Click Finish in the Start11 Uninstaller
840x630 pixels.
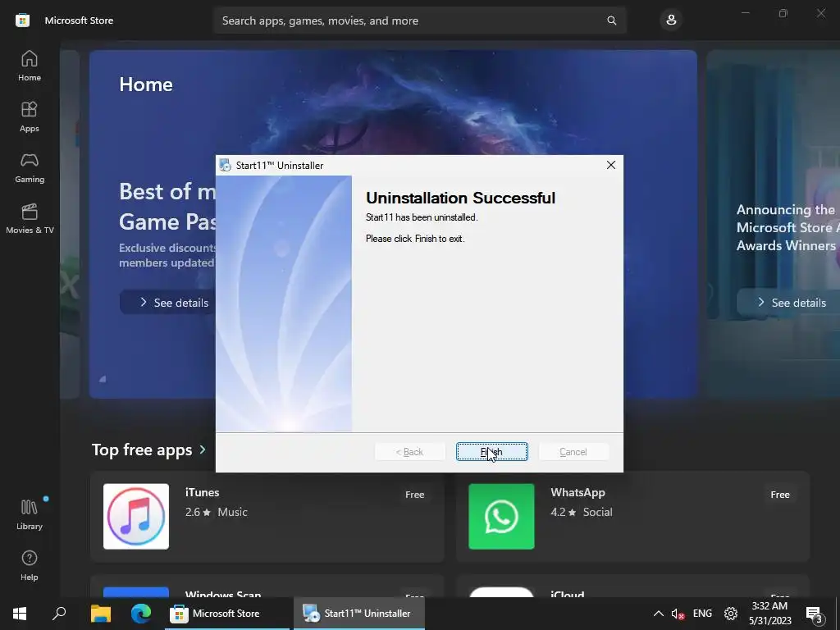click(x=492, y=452)
